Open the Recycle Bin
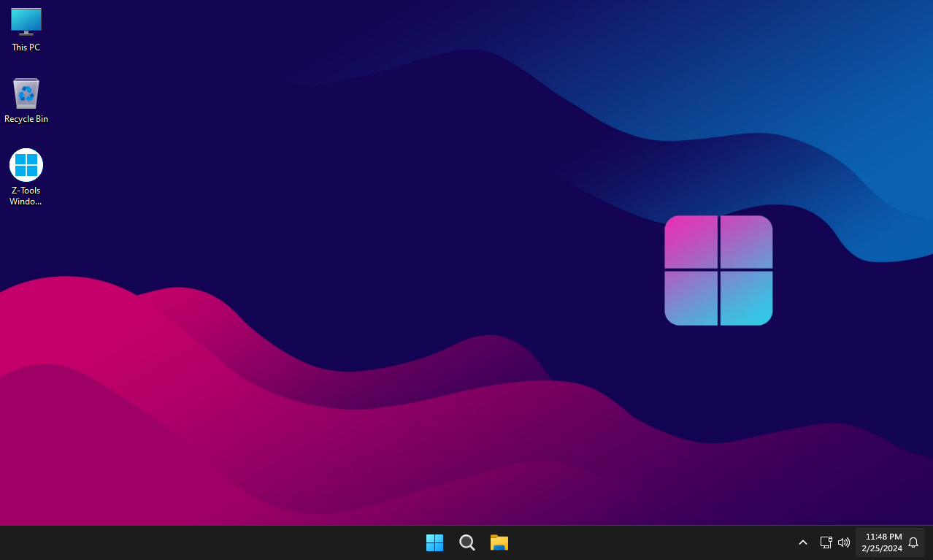Screen dimensions: 933x560 tap(26, 93)
